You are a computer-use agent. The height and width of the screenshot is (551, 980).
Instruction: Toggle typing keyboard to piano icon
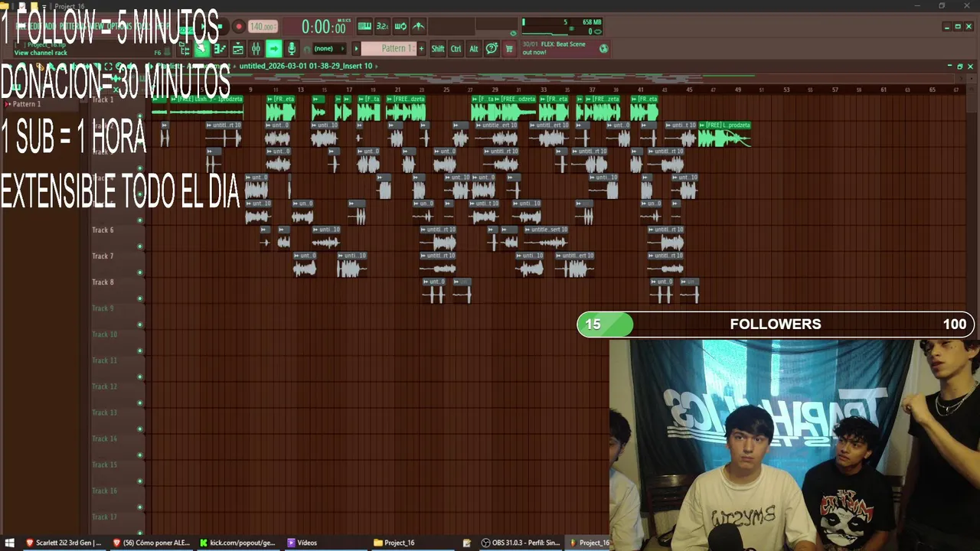click(364, 26)
